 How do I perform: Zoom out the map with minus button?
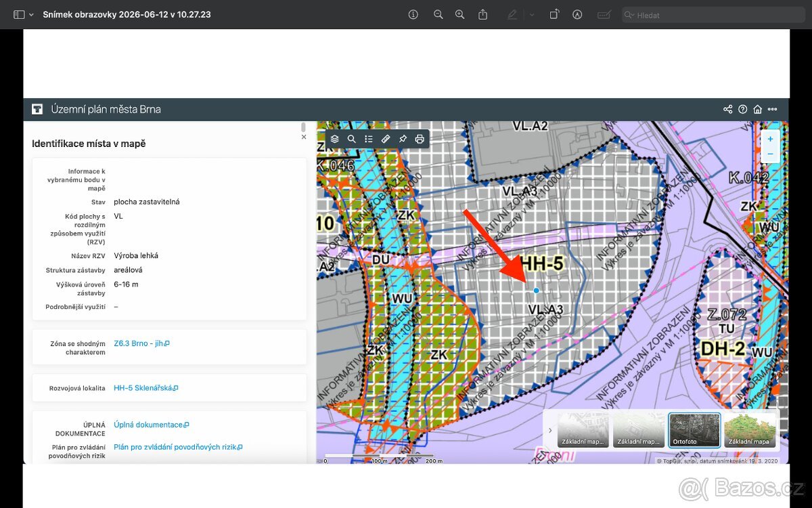pyautogui.click(x=770, y=154)
